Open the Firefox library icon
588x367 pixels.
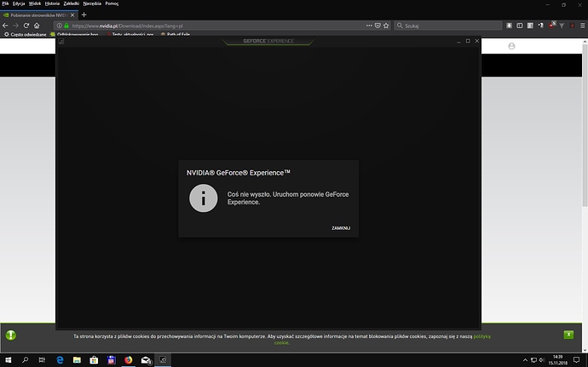point(530,26)
